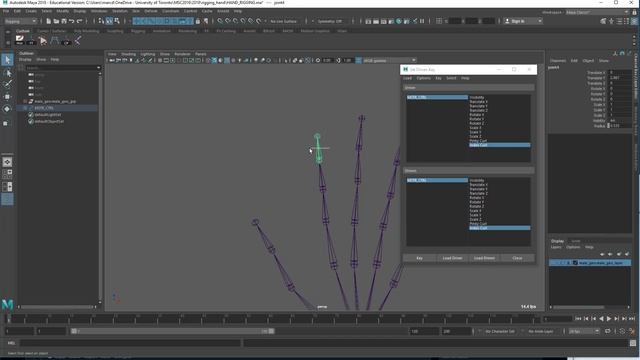Toggle the layer's checkbox before its name

tap(575, 263)
